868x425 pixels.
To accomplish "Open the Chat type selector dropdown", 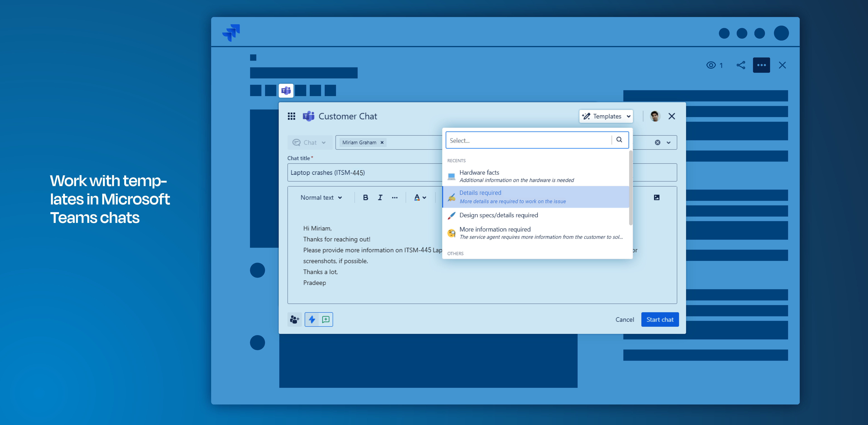I will [309, 142].
